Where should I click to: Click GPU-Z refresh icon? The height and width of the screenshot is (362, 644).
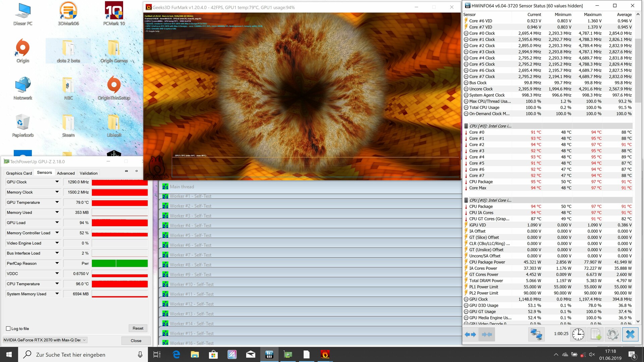click(x=137, y=171)
